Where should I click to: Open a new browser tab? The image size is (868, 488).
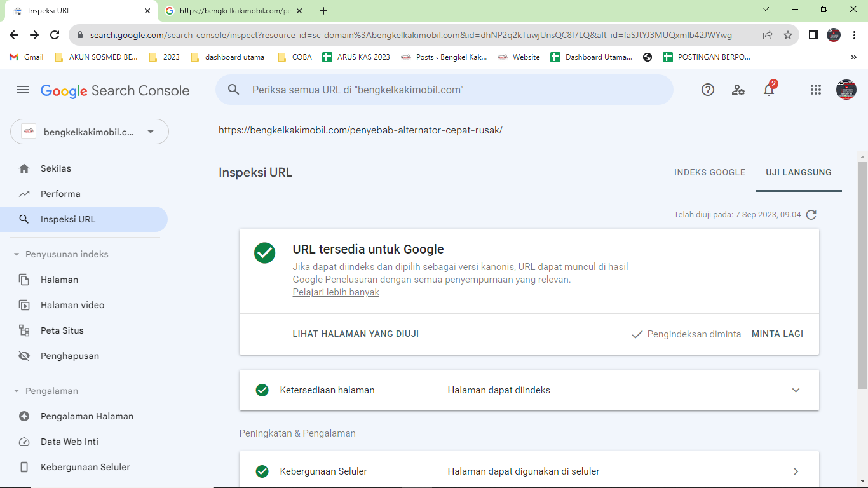pos(323,11)
